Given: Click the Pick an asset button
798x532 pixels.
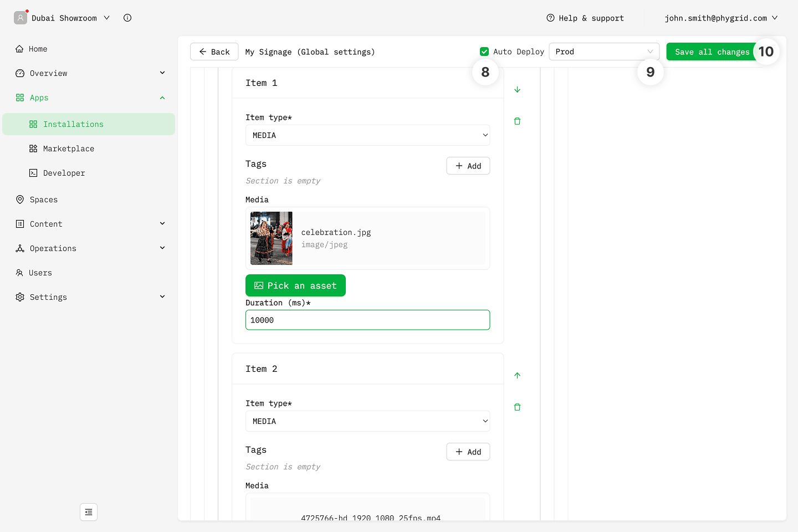Looking at the screenshot, I should point(295,285).
